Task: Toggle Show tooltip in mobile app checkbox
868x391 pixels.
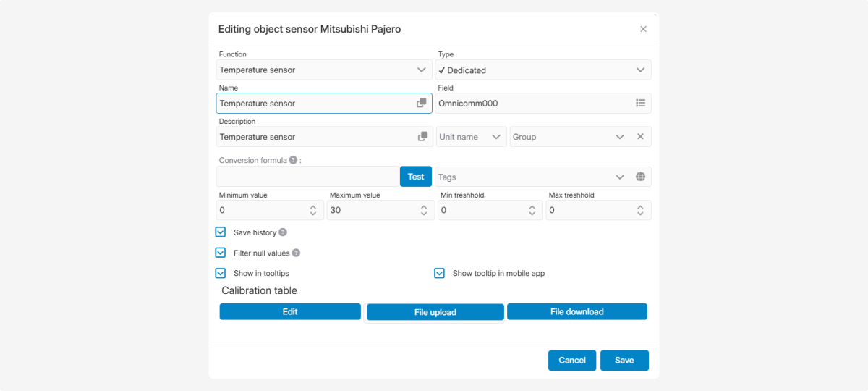Action: pyautogui.click(x=439, y=273)
